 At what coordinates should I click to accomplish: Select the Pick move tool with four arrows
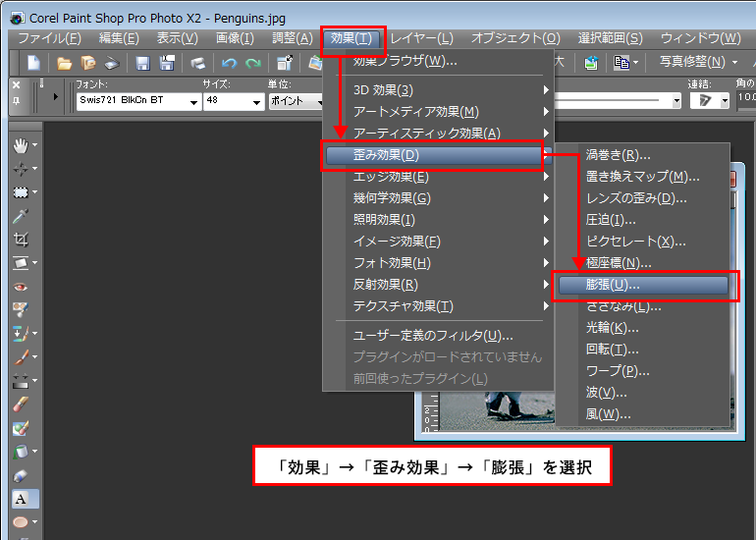[x=21, y=169]
